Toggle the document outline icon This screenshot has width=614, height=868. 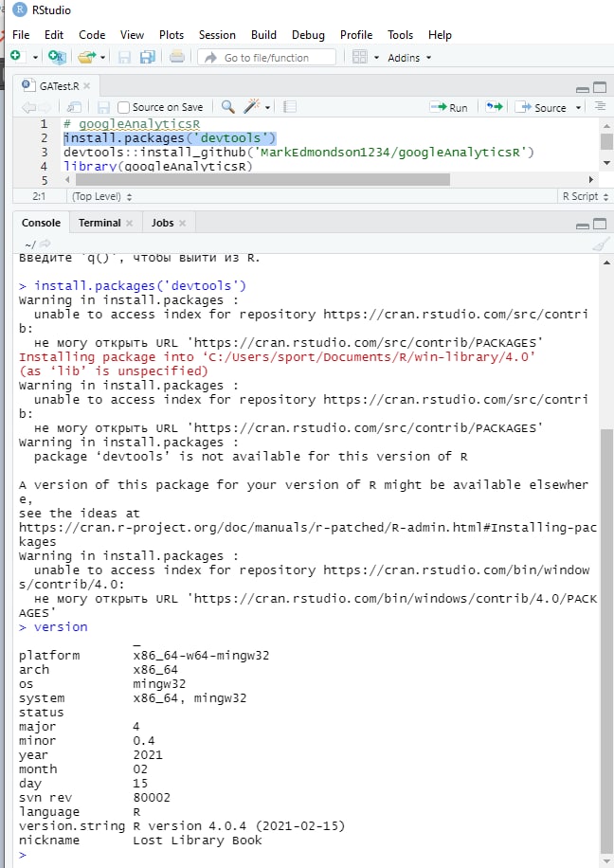point(600,106)
